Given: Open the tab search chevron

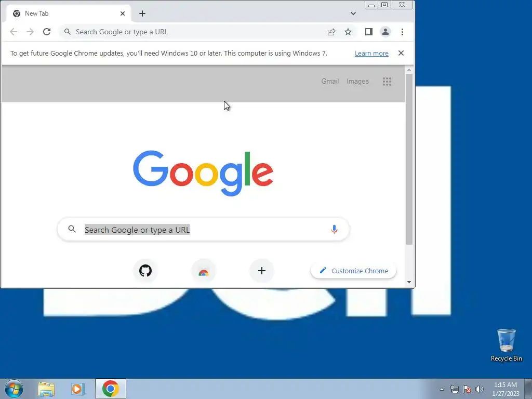Looking at the screenshot, I should [x=353, y=14].
